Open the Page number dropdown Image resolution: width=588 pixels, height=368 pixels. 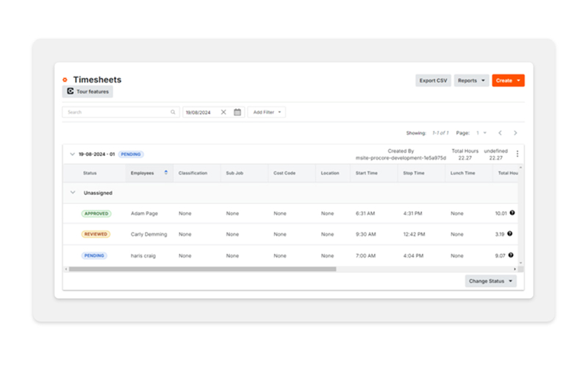point(481,133)
